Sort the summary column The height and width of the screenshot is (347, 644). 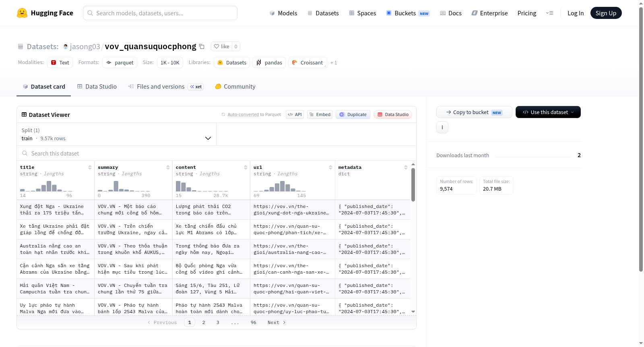(x=168, y=167)
